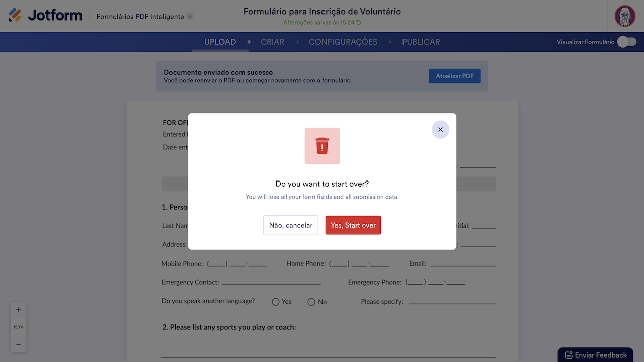Click the Enviar Feedback icon
The image size is (644, 362).
pos(569,355)
